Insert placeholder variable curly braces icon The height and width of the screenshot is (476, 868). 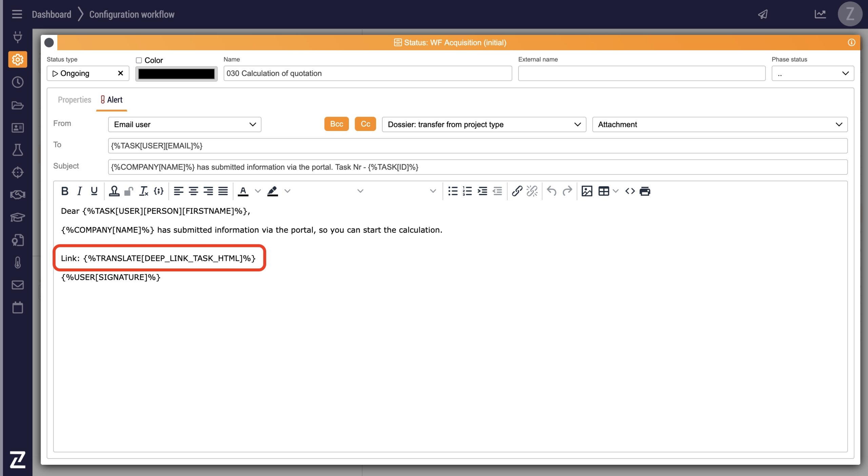point(158,191)
